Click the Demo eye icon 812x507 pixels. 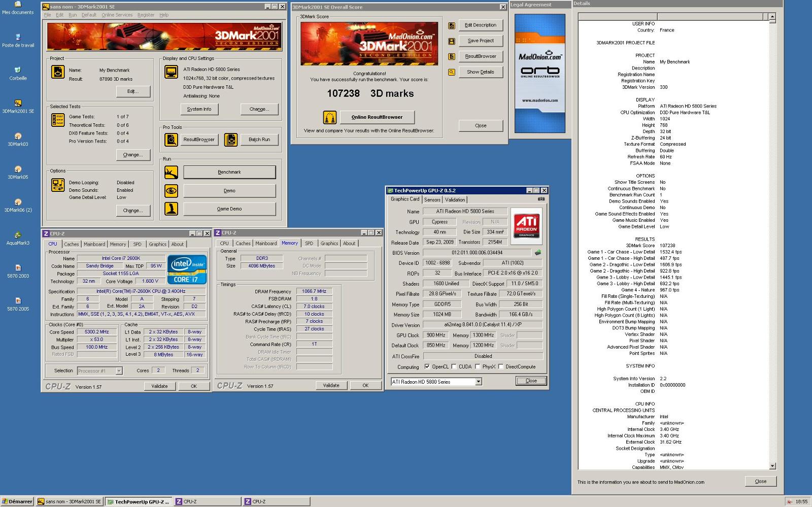click(171, 191)
